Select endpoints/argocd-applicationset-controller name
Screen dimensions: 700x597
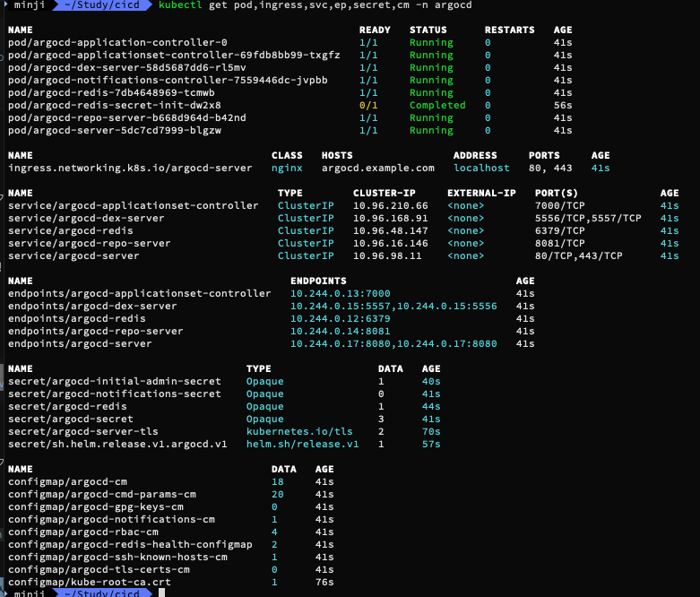139,293
